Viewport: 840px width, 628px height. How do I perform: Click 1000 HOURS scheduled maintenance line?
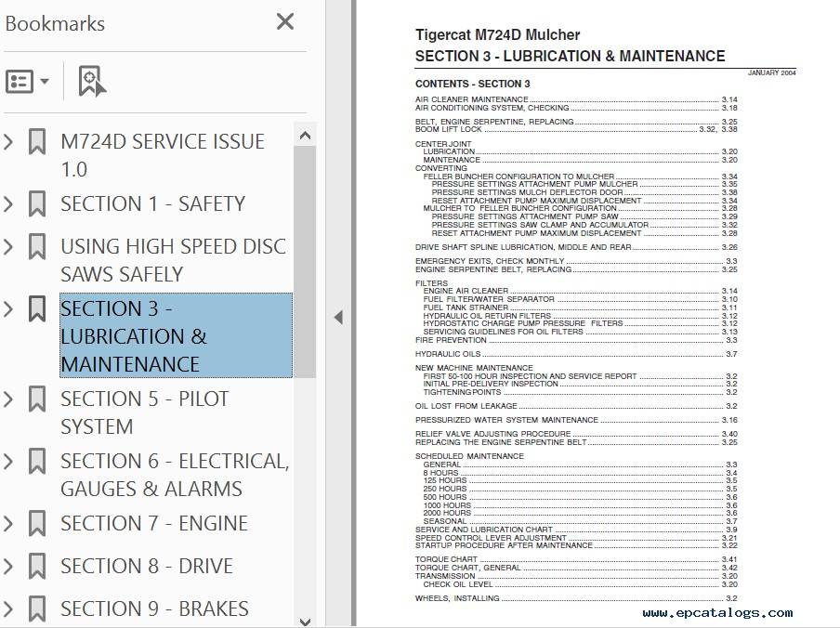[580, 505]
